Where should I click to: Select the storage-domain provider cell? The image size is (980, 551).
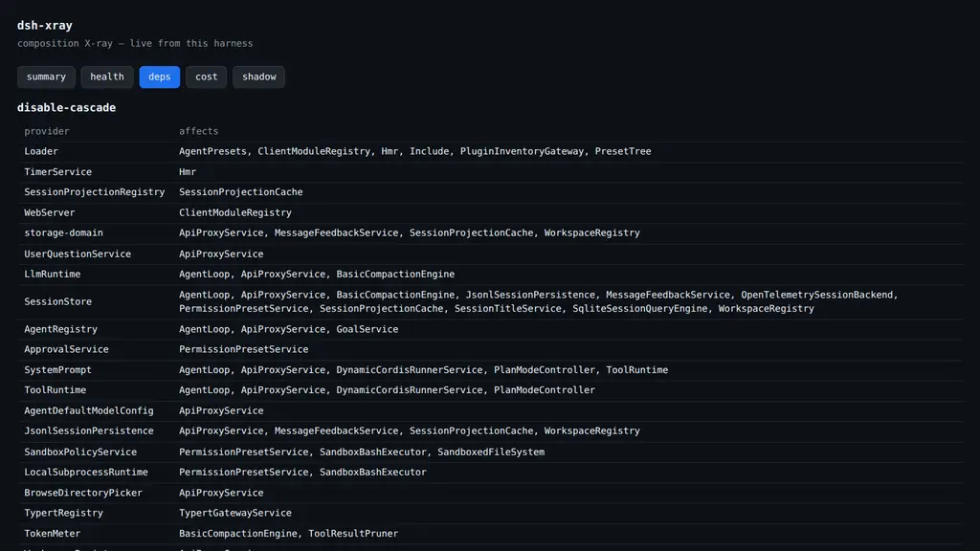click(x=64, y=232)
